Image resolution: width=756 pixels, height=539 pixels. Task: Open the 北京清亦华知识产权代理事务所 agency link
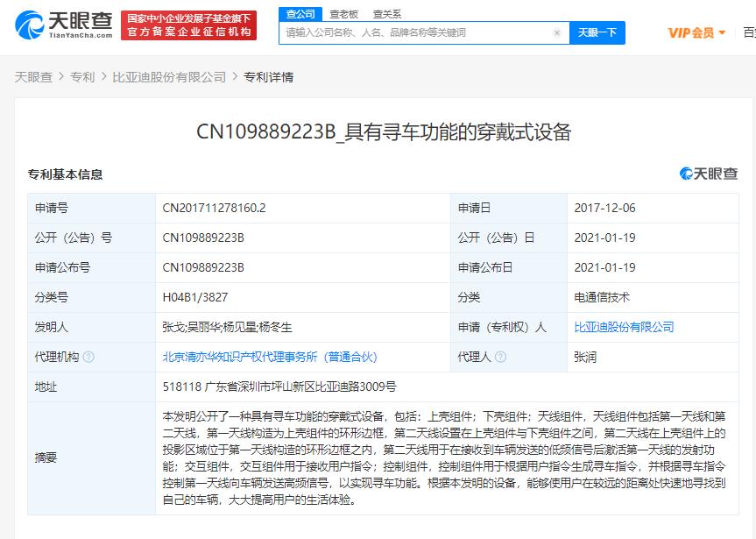point(270,357)
